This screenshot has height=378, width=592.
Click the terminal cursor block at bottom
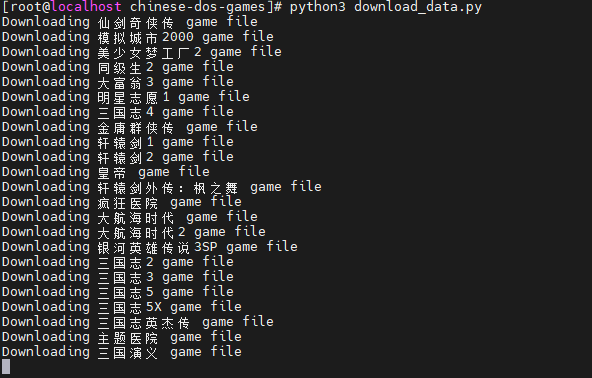point(6,367)
